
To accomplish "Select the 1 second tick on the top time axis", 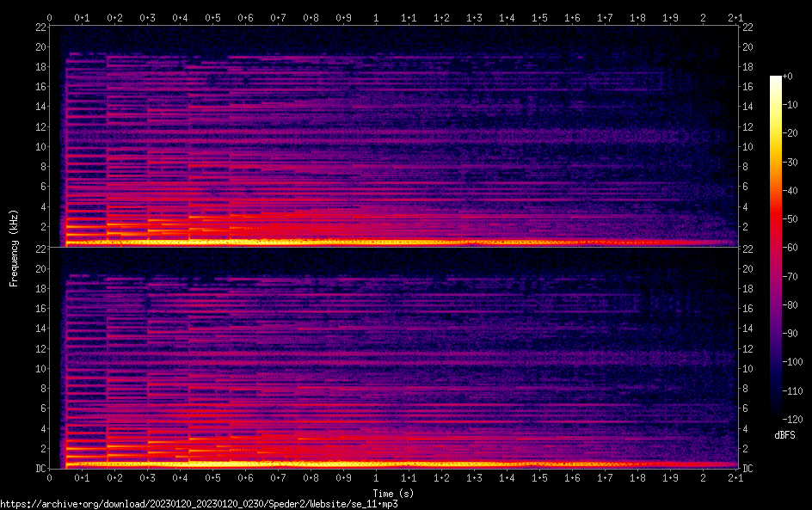I will pyautogui.click(x=376, y=17).
